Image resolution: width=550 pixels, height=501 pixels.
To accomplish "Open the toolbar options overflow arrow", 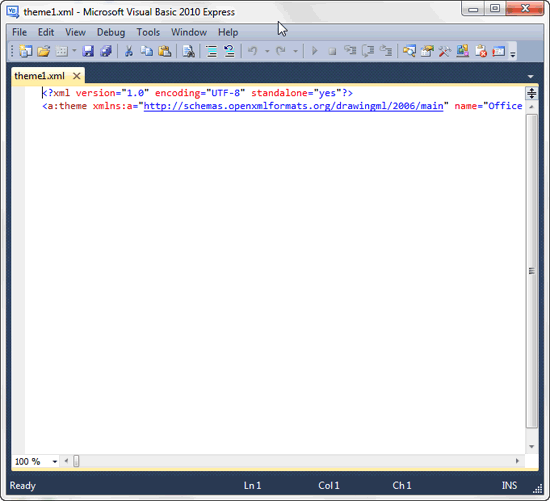I will pyautogui.click(x=513, y=54).
